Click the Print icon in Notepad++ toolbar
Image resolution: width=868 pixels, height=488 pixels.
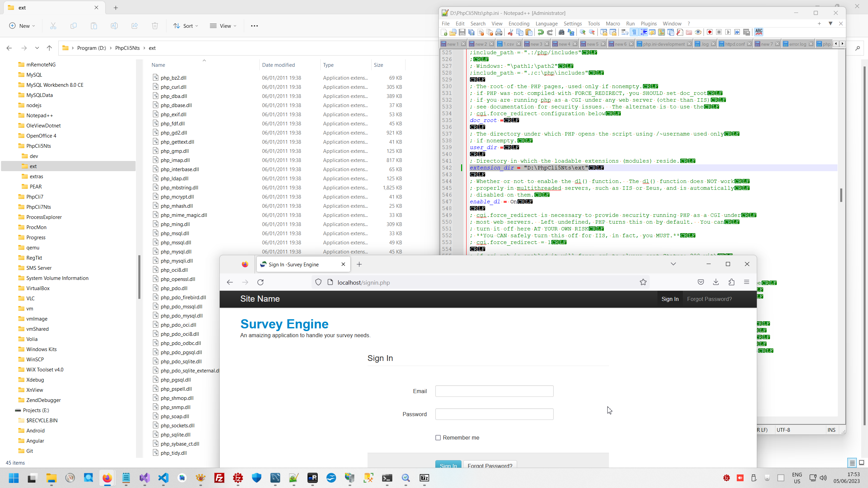click(x=499, y=32)
